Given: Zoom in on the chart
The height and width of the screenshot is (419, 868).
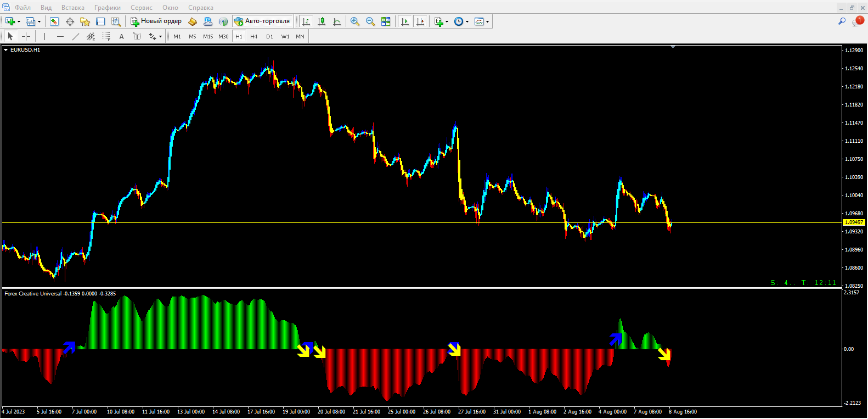Looking at the screenshot, I should click(x=355, y=21).
